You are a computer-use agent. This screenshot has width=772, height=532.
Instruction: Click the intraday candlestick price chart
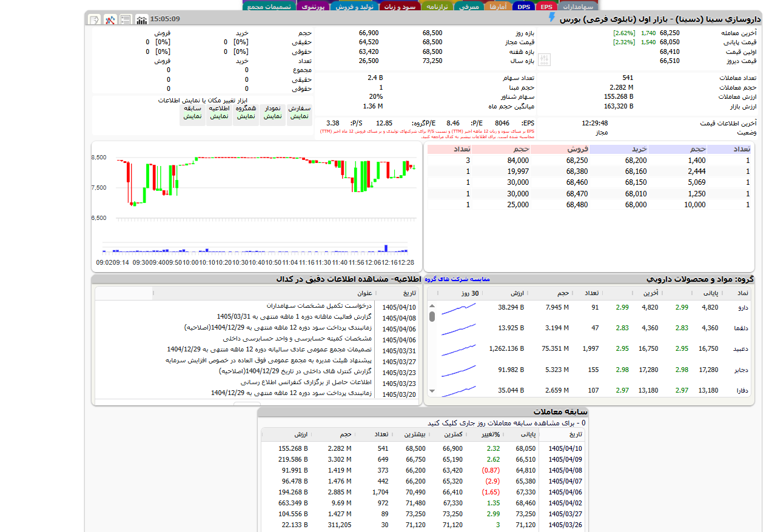256,206
